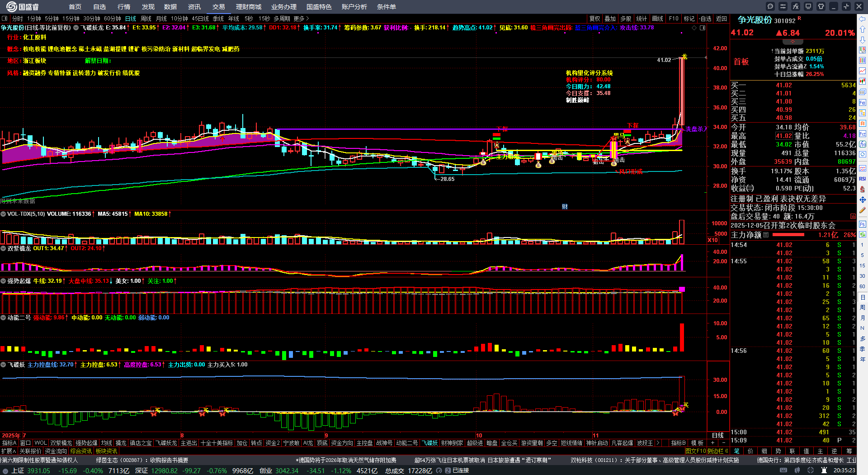Open the 交易 menu

pos(219,7)
